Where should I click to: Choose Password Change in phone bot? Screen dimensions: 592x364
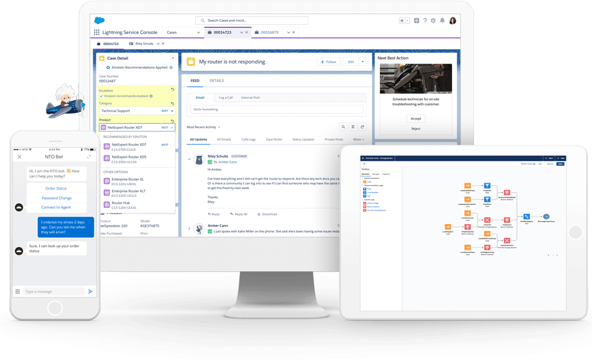pyautogui.click(x=56, y=198)
